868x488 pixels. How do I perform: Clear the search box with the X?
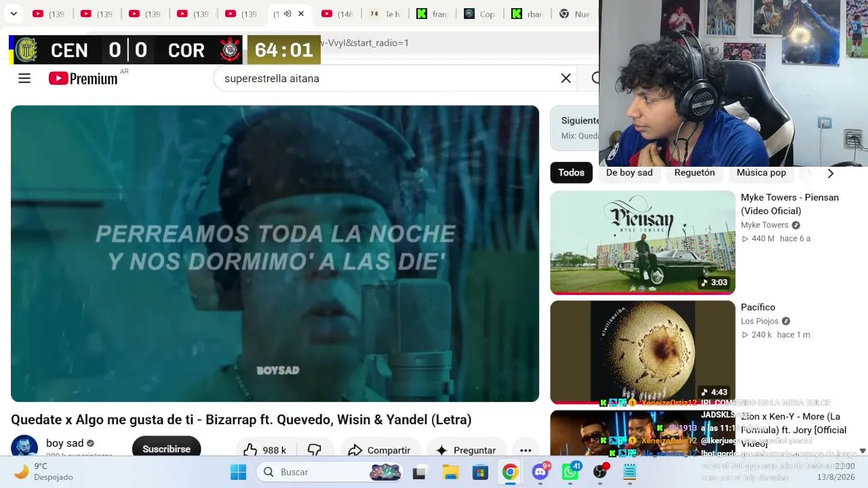(566, 79)
